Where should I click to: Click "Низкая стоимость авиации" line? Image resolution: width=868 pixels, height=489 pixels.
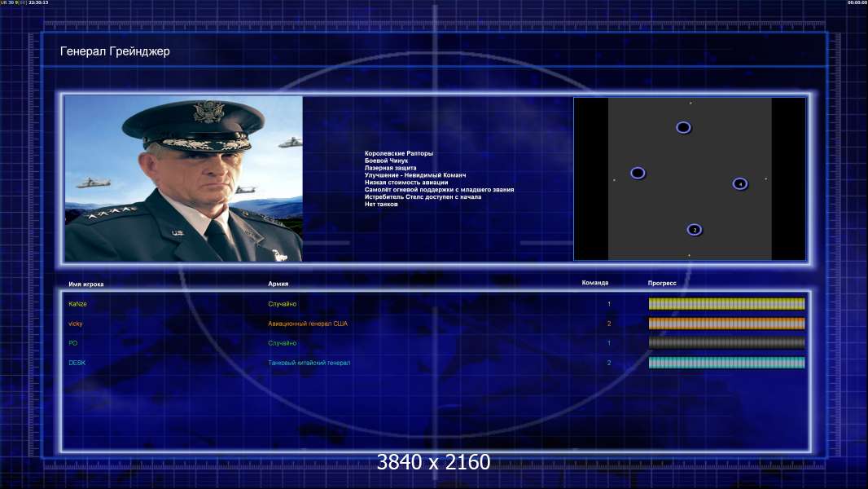point(406,183)
